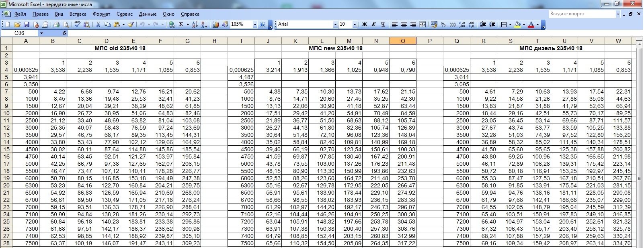Screen dimensions: 644x248
Task: Expand the Name Box dropdown arrow
Action: pos(41,33)
